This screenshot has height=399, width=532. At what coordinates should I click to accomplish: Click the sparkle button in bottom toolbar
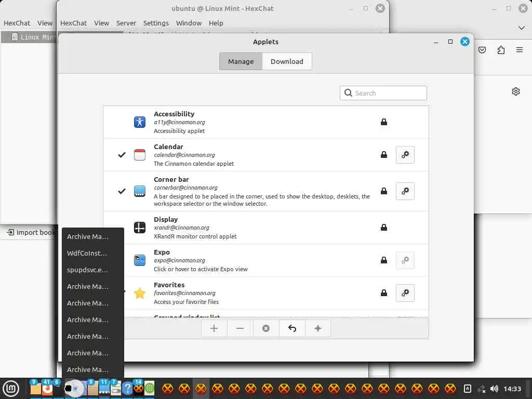[318, 328]
